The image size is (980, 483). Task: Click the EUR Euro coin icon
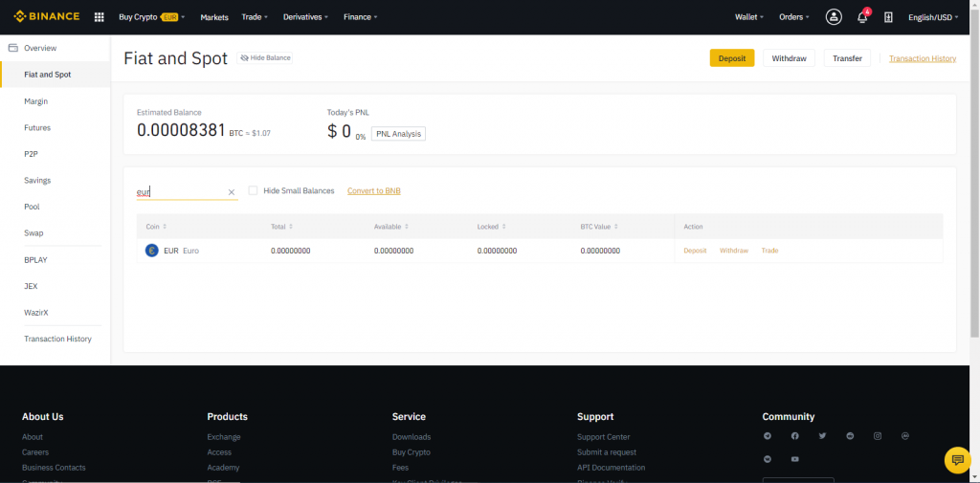click(x=152, y=251)
